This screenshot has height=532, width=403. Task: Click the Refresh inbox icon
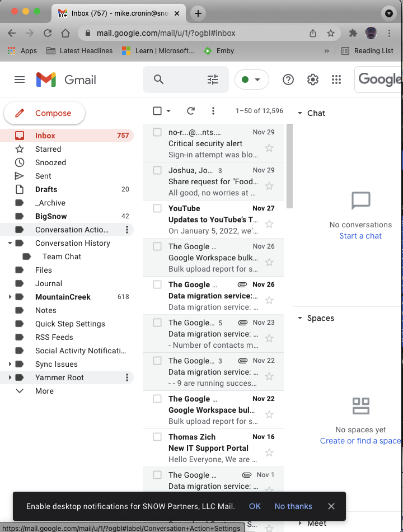point(191,111)
